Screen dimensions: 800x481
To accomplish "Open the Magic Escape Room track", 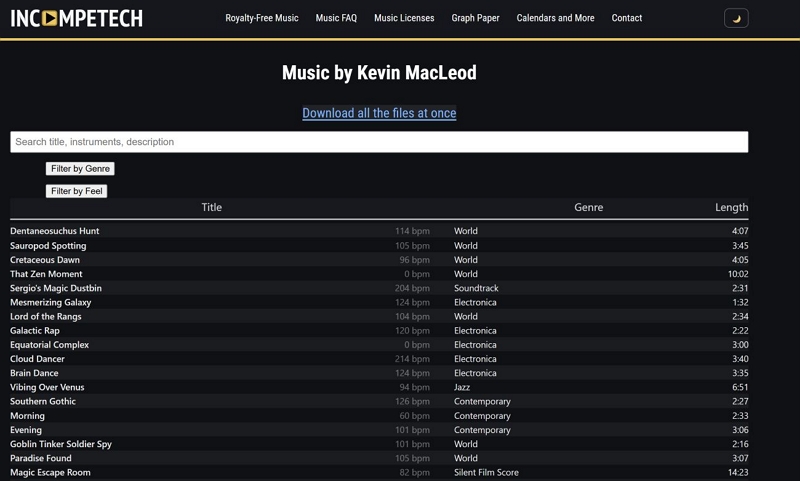I will [50, 472].
